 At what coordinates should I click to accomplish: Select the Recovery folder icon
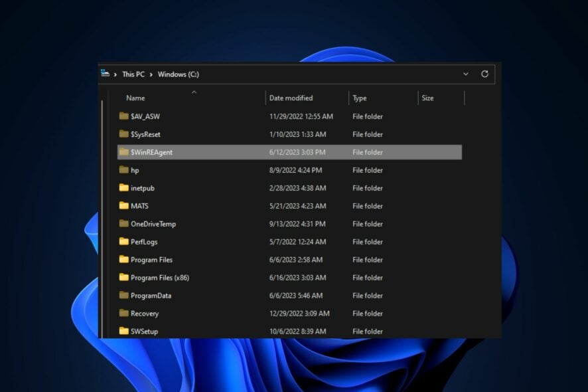point(123,313)
